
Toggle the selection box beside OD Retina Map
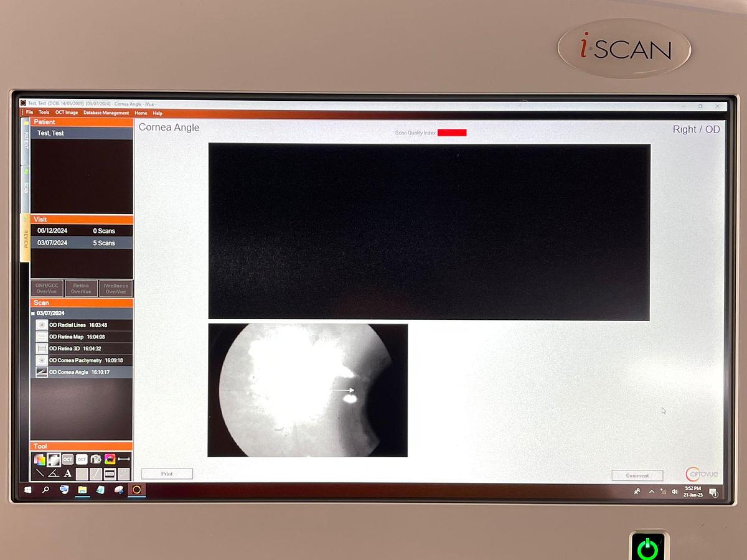pos(42,337)
